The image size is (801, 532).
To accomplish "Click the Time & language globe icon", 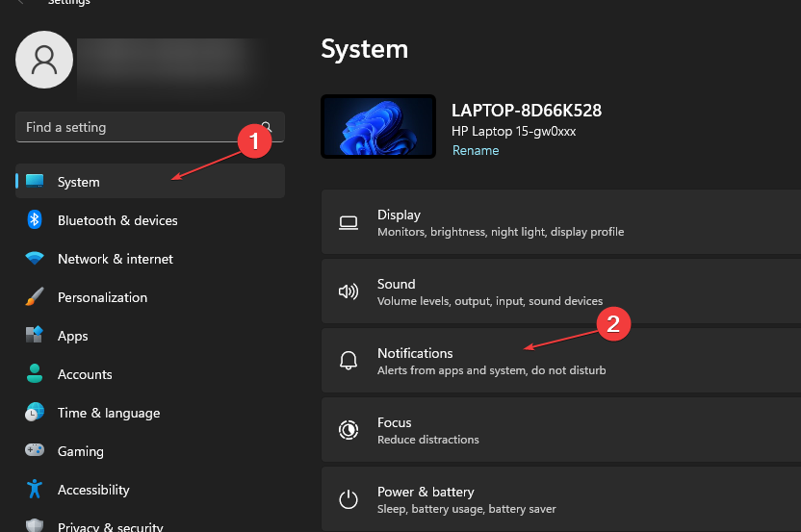I will pyautogui.click(x=35, y=412).
